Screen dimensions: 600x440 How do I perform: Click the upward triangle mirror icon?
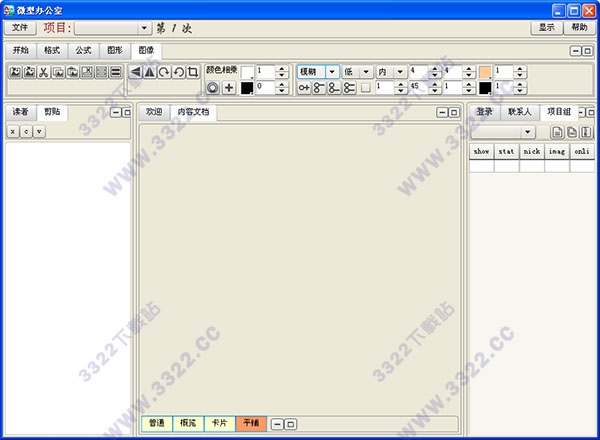point(150,72)
